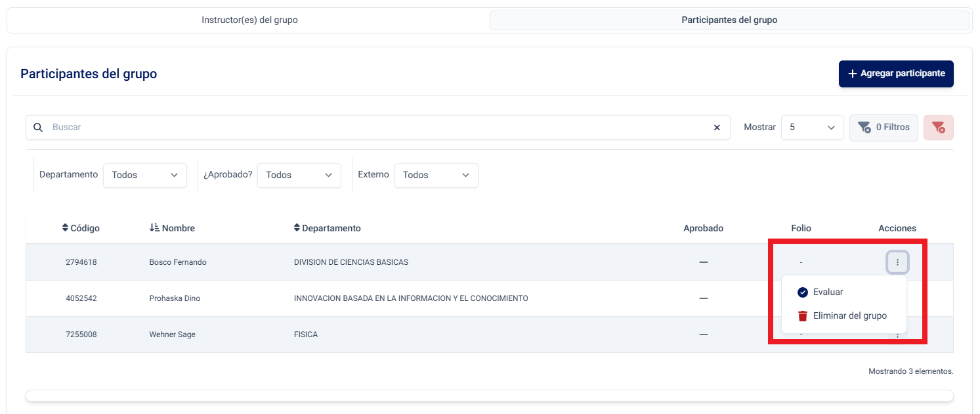Screen dimensions: 980x414
Task: Switch to Instructor(es) del grupo tab
Action: coord(249,20)
